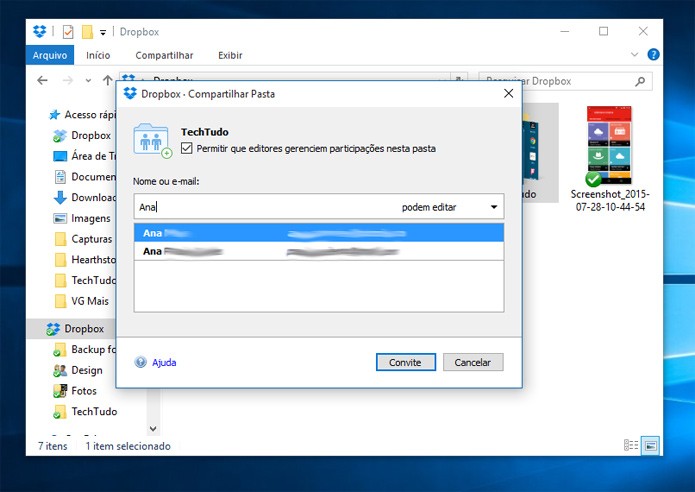The width and height of the screenshot is (695, 492).
Task: Click the Cancelar button
Action: [x=473, y=362]
